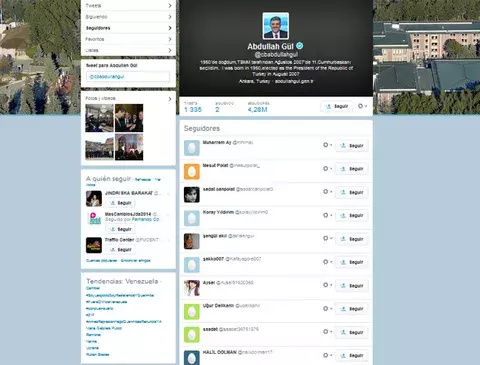Open the Tweets menu row

point(128,5)
